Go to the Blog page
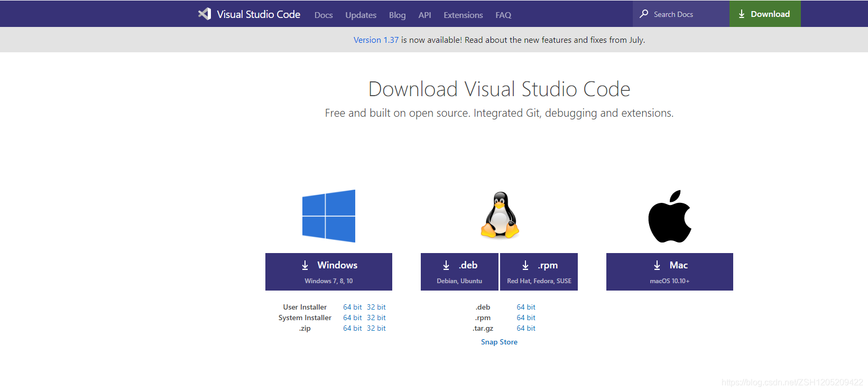Image resolution: width=868 pixels, height=392 pixels. tap(398, 15)
